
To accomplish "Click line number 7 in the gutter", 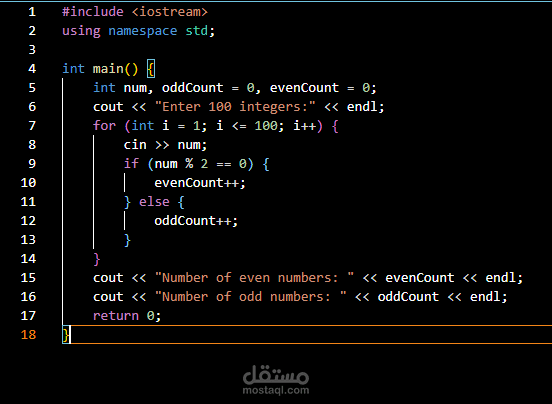I will click(32, 126).
